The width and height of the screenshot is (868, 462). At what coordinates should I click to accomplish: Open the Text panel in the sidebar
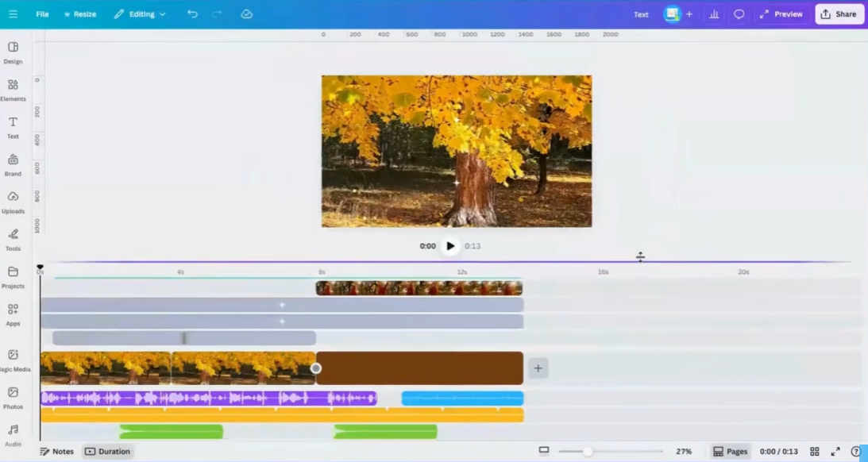(13, 128)
